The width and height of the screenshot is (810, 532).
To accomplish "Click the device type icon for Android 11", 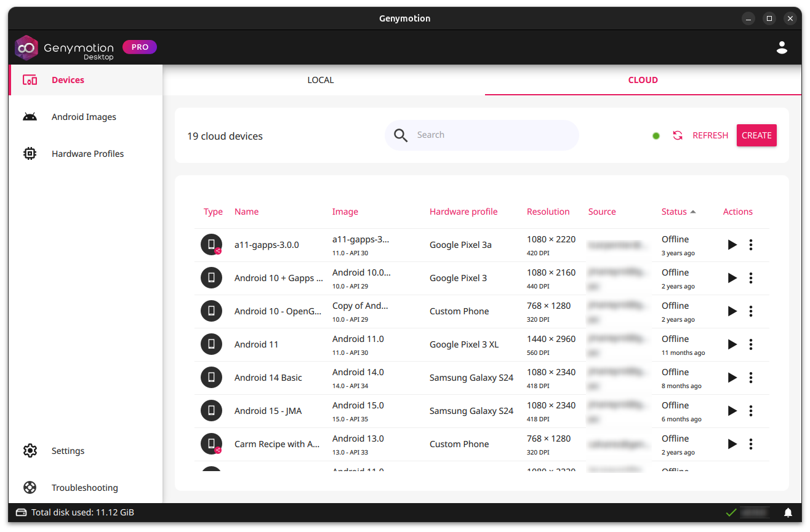I will (x=211, y=344).
